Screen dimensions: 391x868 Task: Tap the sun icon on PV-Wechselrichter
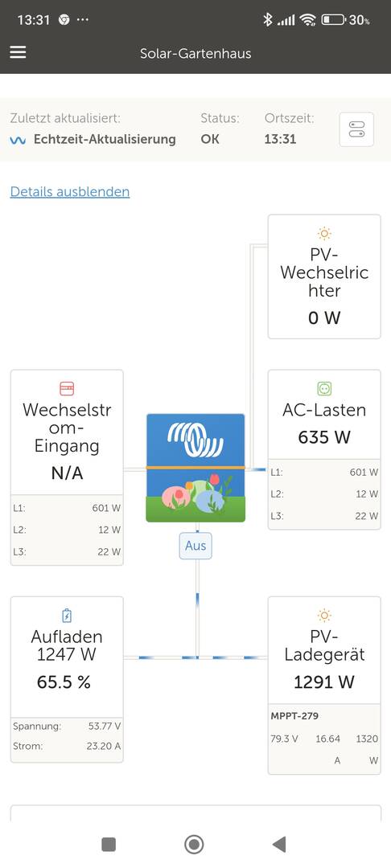[324, 233]
